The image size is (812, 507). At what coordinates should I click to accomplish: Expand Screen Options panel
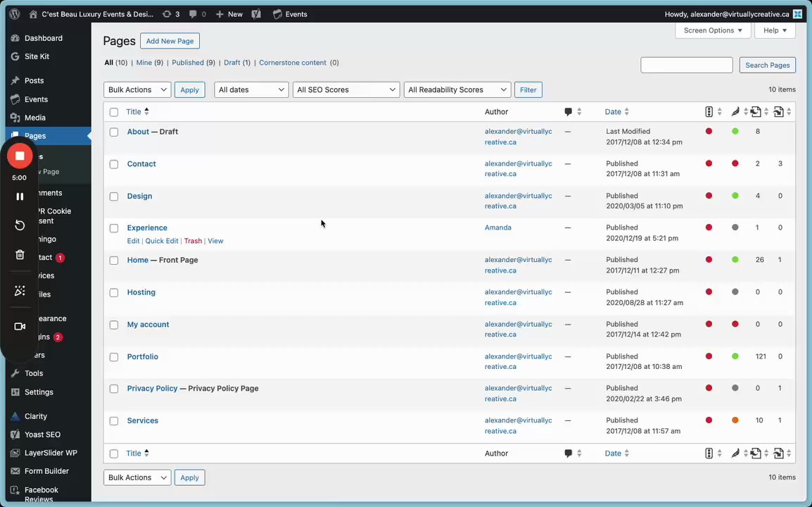(713, 30)
